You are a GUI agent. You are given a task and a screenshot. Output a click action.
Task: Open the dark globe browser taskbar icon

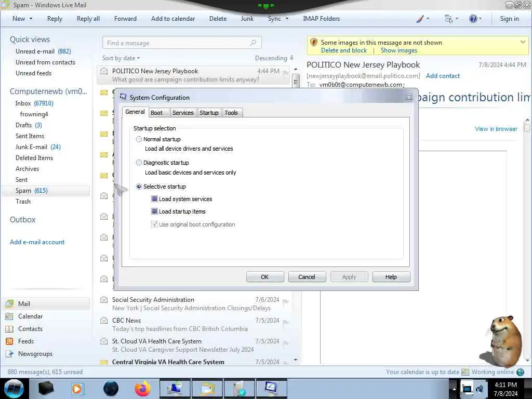tap(111, 389)
